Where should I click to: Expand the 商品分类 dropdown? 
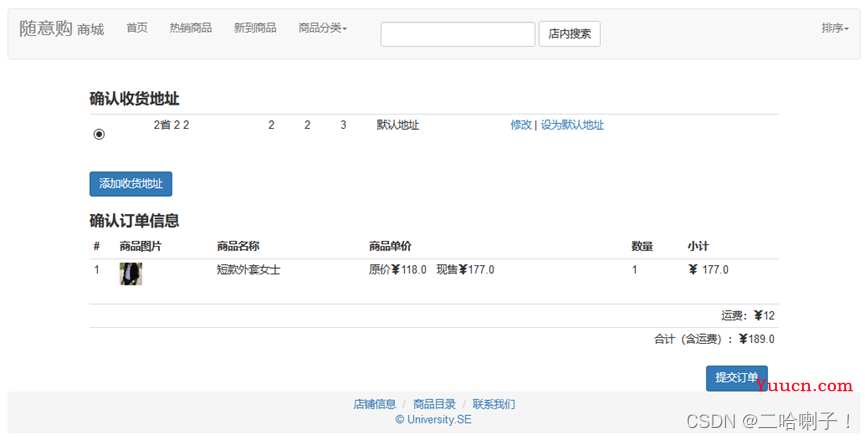tap(323, 28)
